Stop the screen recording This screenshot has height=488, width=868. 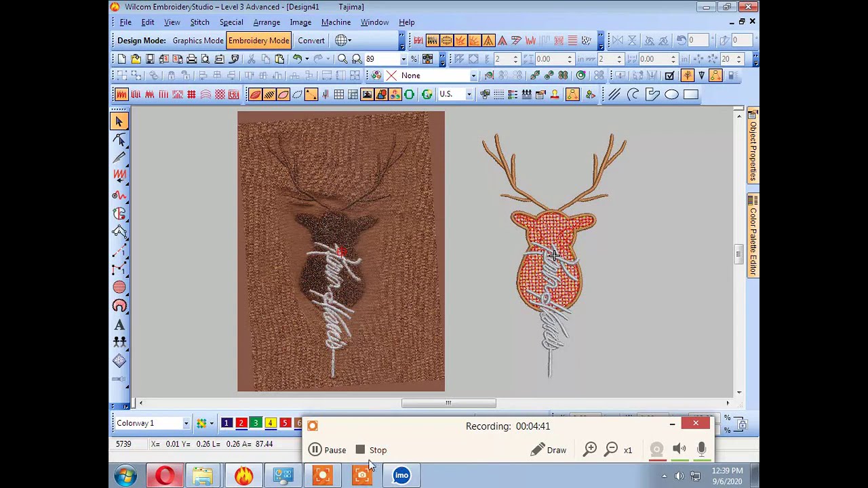(x=371, y=450)
